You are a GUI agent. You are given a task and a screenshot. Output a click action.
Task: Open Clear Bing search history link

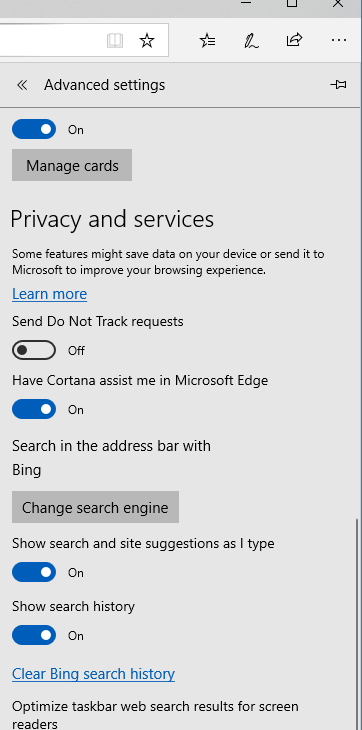(x=94, y=674)
